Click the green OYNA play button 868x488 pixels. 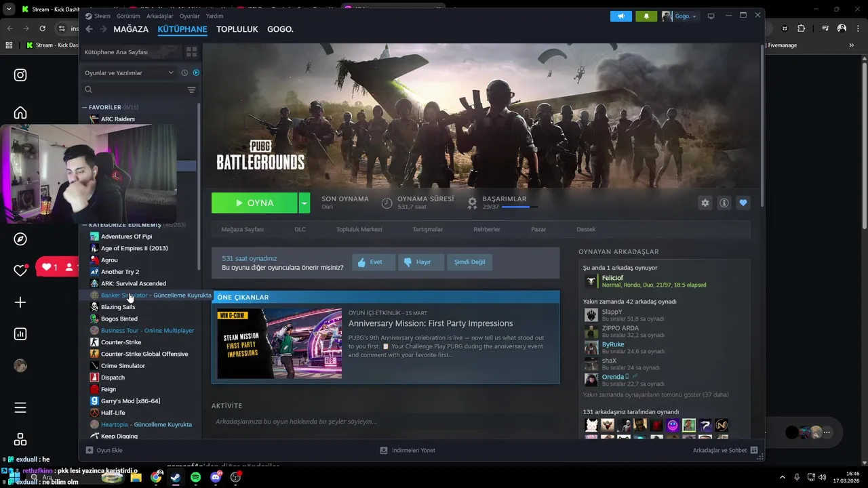254,203
